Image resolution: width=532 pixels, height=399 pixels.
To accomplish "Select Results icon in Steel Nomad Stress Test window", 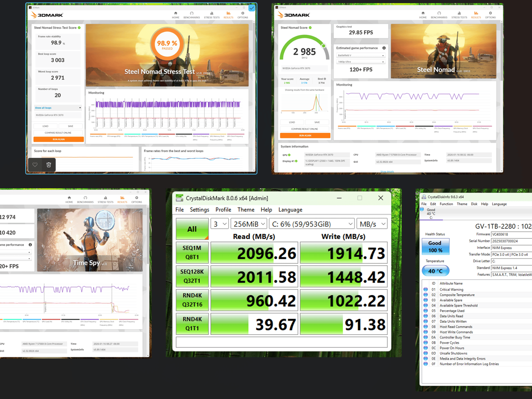I will pos(228,13).
